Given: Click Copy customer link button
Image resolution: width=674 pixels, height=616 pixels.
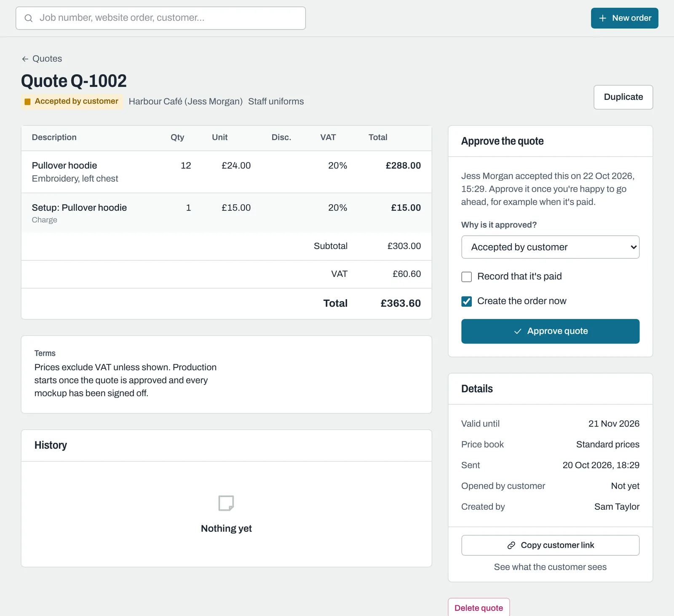Looking at the screenshot, I should coord(550,545).
